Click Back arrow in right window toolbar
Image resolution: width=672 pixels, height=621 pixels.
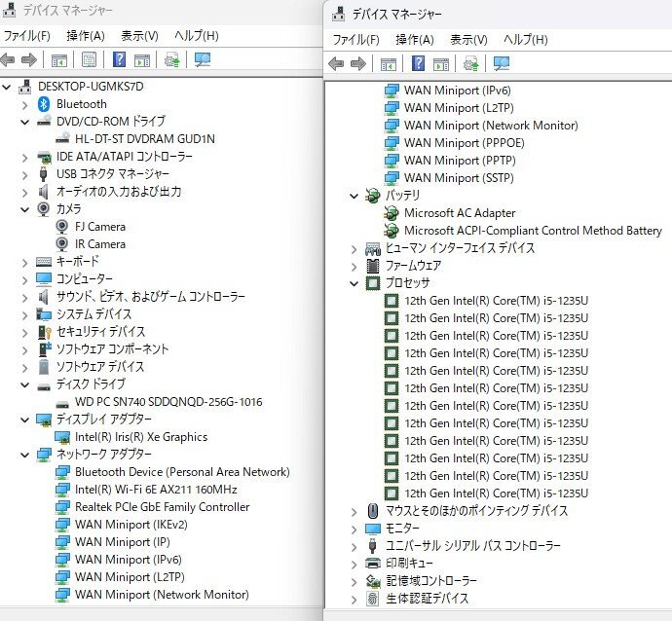coord(336,64)
